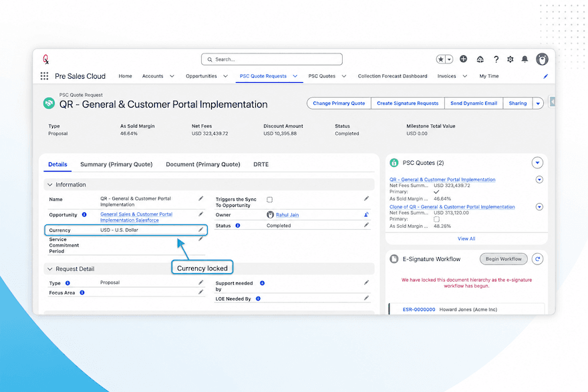Open QR - General & Customer Portal quote link

442,180
